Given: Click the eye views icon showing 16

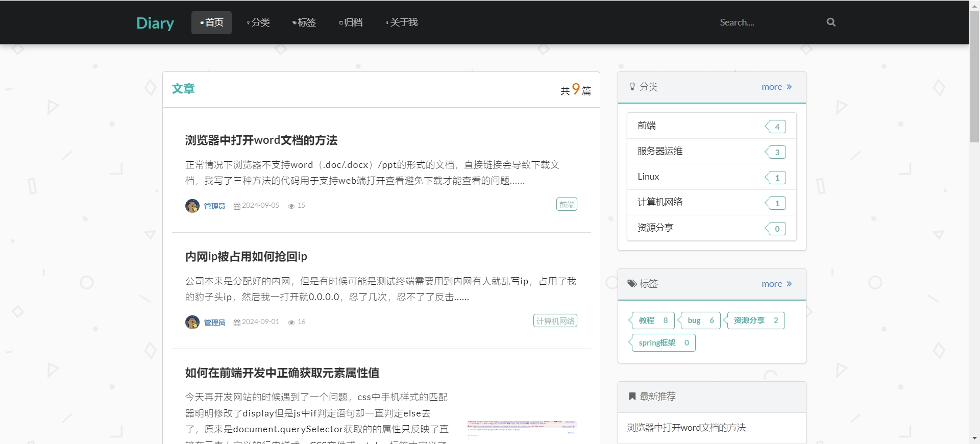Looking at the screenshot, I should (291, 323).
